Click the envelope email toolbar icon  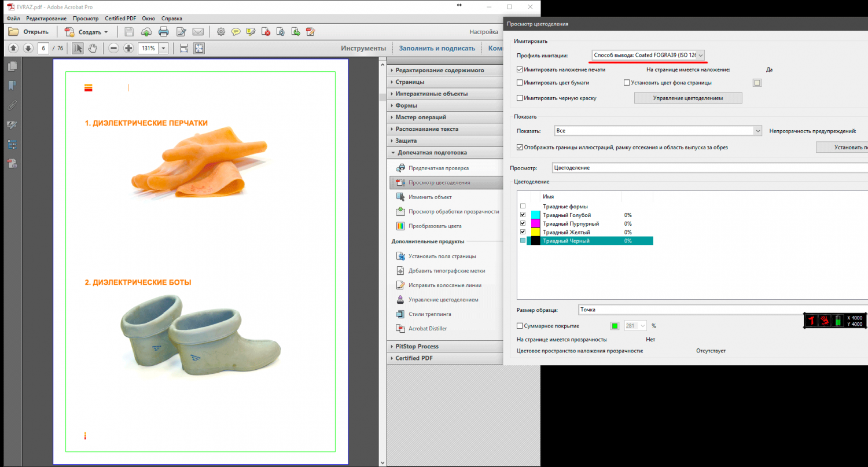point(198,32)
